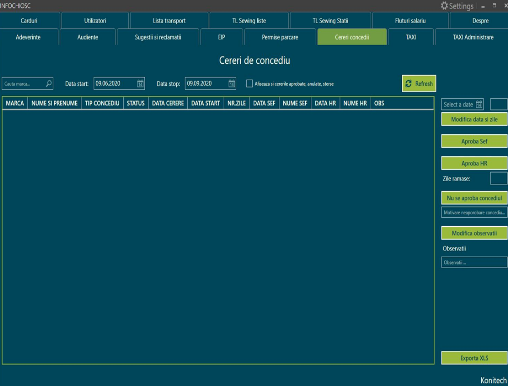Click the Modifica data si zile button
The width and height of the screenshot is (508, 386).
coord(474,119)
